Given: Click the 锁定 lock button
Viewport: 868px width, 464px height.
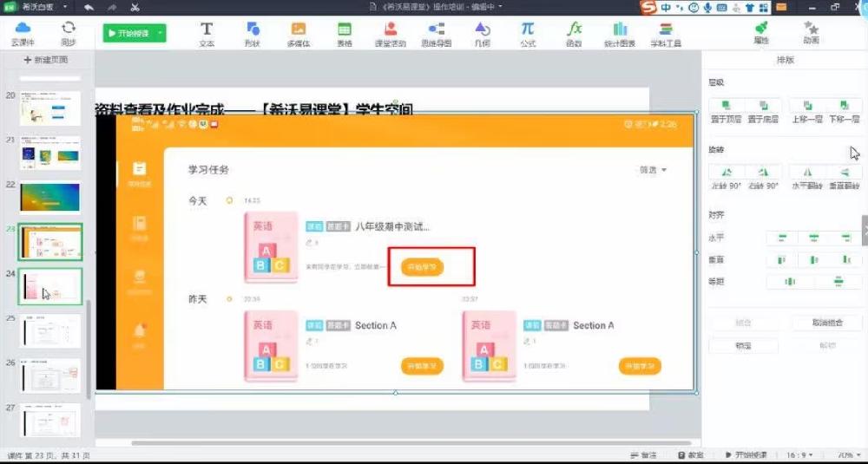Looking at the screenshot, I should click(x=744, y=346).
